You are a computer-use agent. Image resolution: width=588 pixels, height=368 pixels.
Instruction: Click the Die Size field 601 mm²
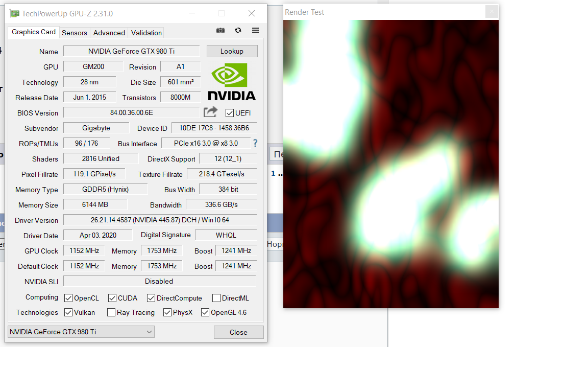tap(180, 82)
